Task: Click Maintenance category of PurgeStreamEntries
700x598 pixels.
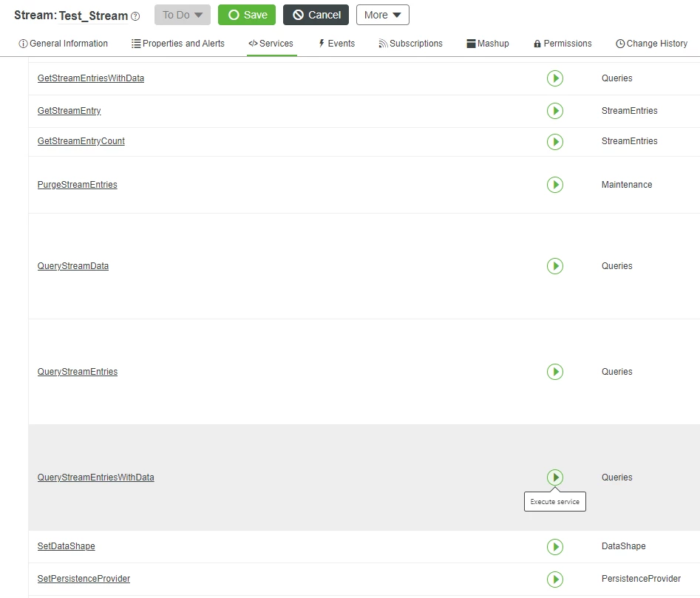Action: pyautogui.click(x=627, y=185)
